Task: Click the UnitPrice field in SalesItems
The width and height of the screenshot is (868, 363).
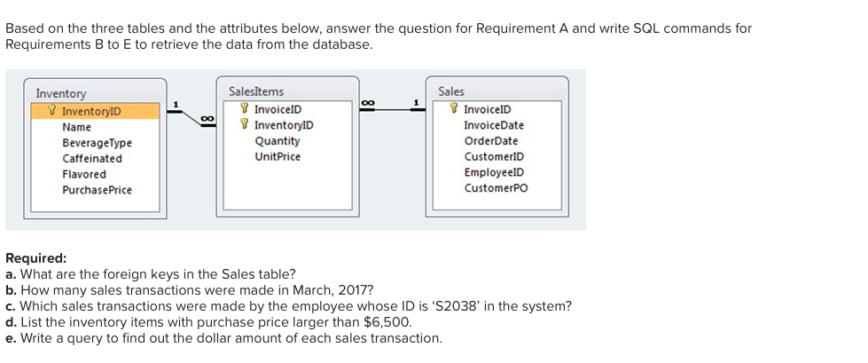Action: pyautogui.click(x=278, y=157)
